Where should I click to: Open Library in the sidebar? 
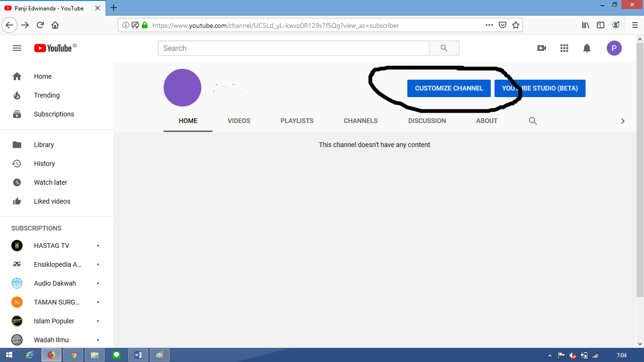57,145
